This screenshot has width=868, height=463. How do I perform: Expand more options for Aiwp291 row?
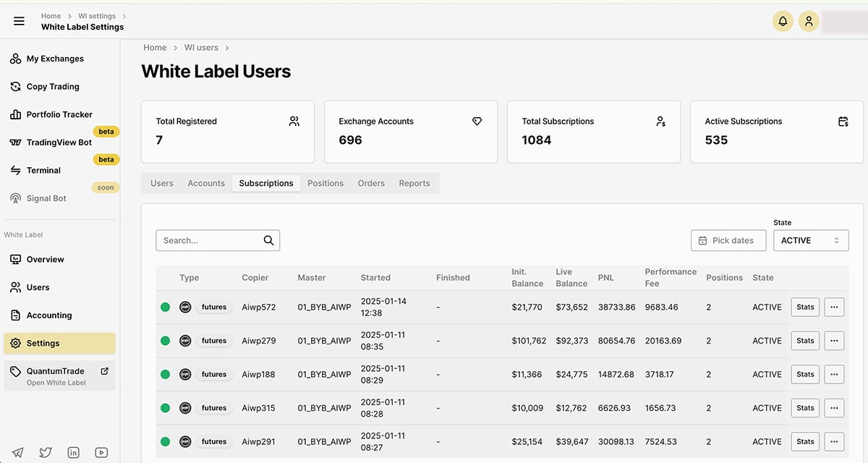(834, 441)
